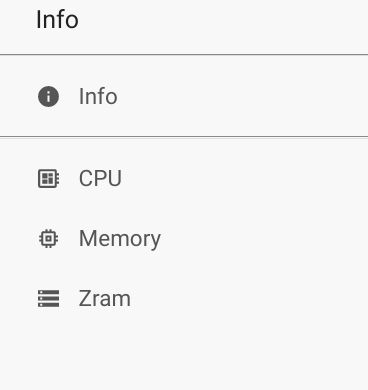Open the CPU section
This screenshot has width=368, height=390.
tap(184, 178)
